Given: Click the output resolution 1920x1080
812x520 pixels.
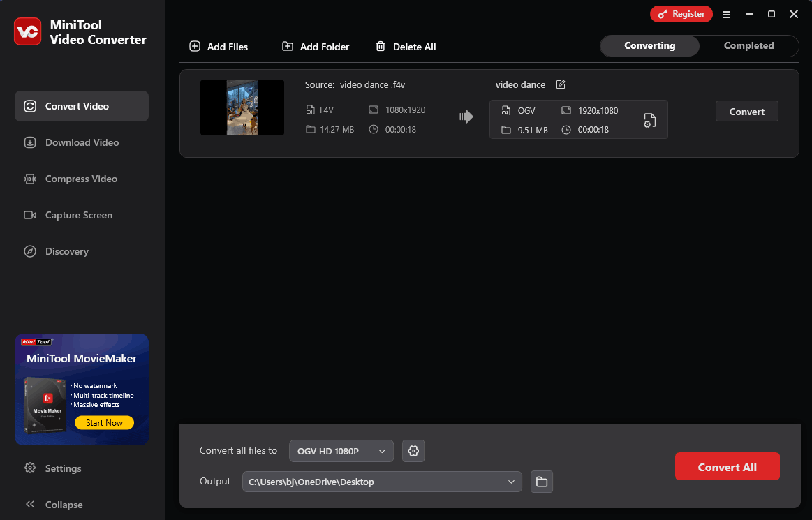Looking at the screenshot, I should pyautogui.click(x=598, y=110).
